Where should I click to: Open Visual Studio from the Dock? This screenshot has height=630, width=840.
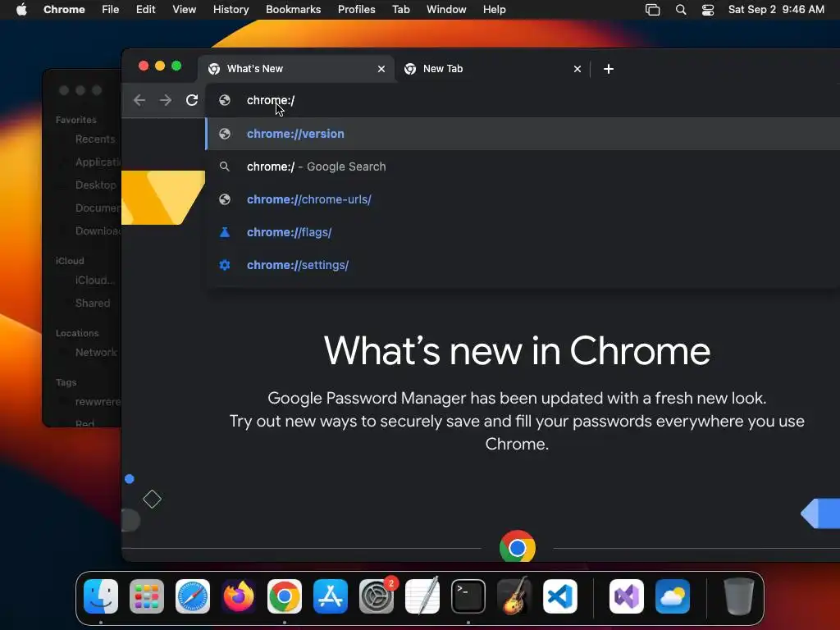(x=626, y=596)
